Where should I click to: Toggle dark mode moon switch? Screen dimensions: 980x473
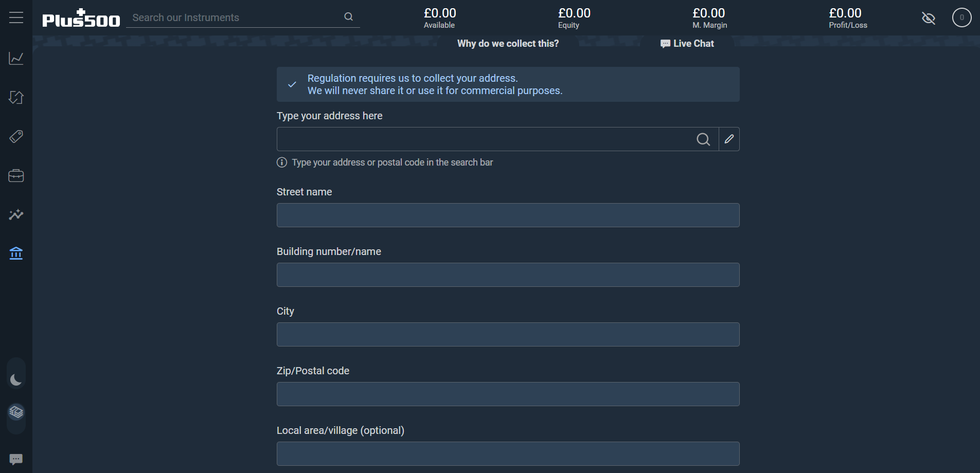(16, 380)
